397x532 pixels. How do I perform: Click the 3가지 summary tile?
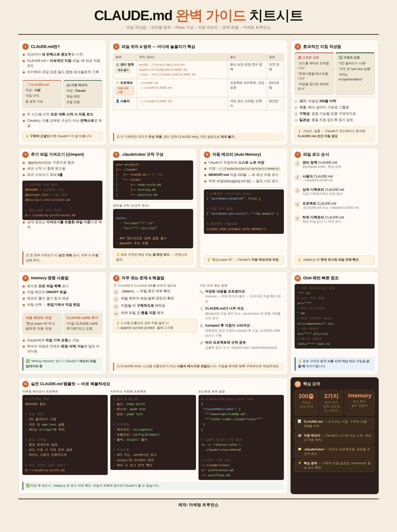[331, 403]
